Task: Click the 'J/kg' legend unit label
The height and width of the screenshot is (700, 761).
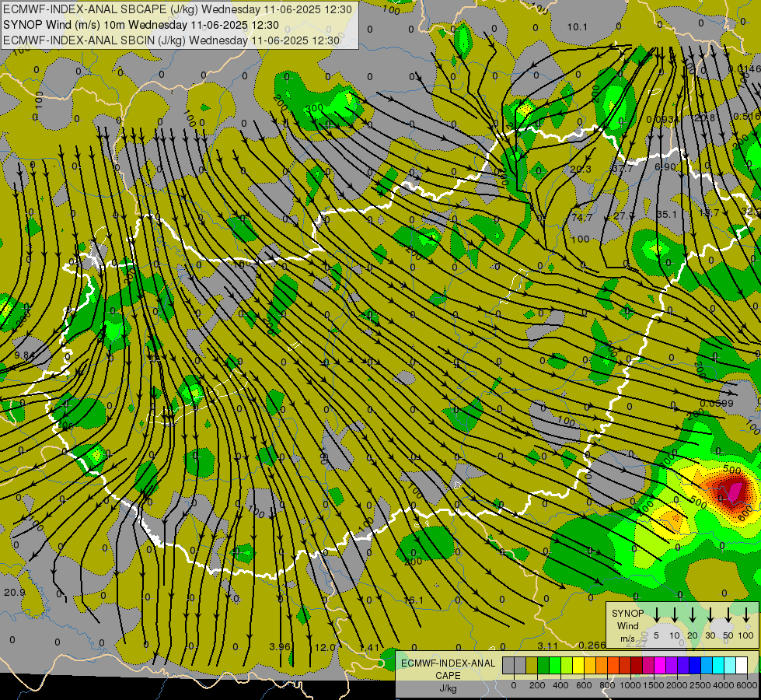Action: pyautogui.click(x=448, y=688)
